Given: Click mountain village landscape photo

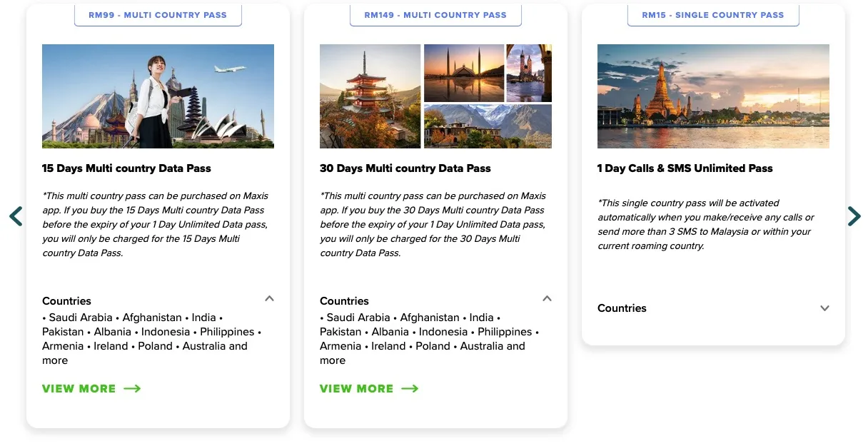Looking at the screenshot, I should pos(488,126).
